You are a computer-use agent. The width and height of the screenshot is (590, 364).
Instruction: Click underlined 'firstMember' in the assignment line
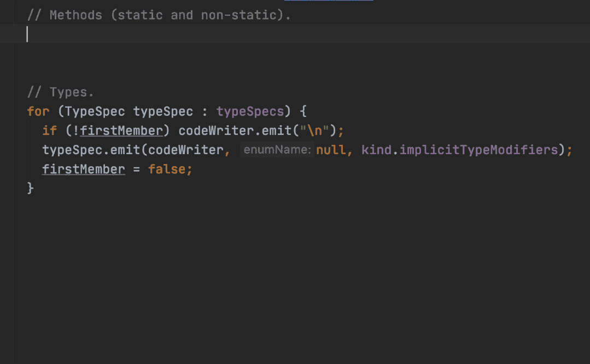[x=84, y=169]
